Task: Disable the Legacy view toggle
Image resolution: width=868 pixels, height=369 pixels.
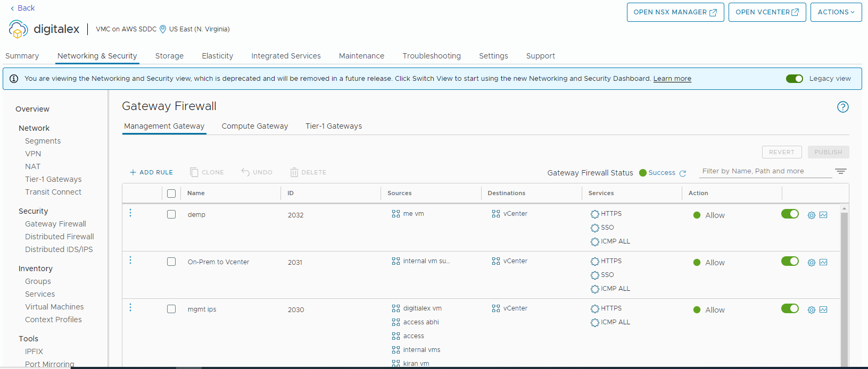Action: (794, 79)
